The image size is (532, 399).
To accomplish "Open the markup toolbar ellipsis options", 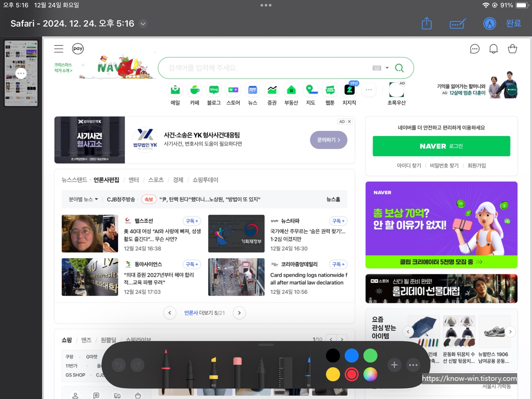I will coord(413,365).
